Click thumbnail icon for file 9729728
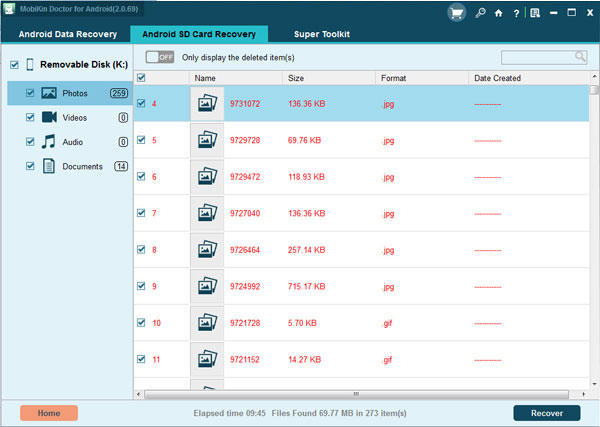 tap(207, 140)
